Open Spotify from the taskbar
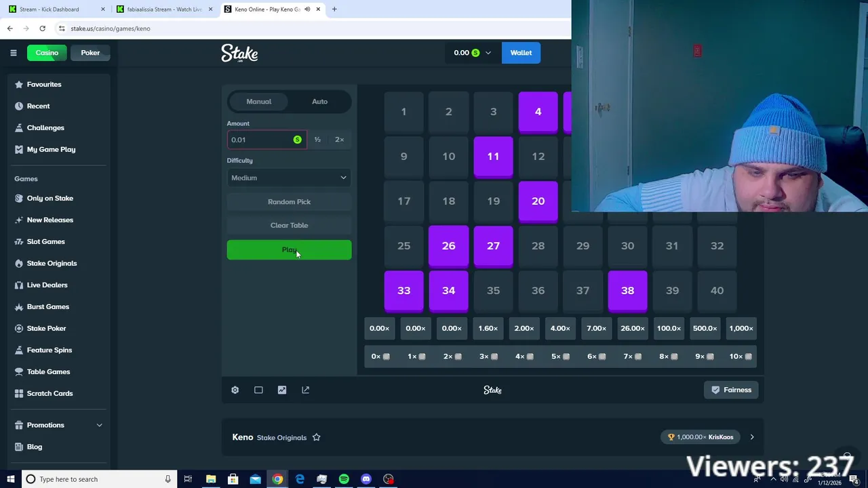Screen dimensions: 868x488 [x=344, y=479]
